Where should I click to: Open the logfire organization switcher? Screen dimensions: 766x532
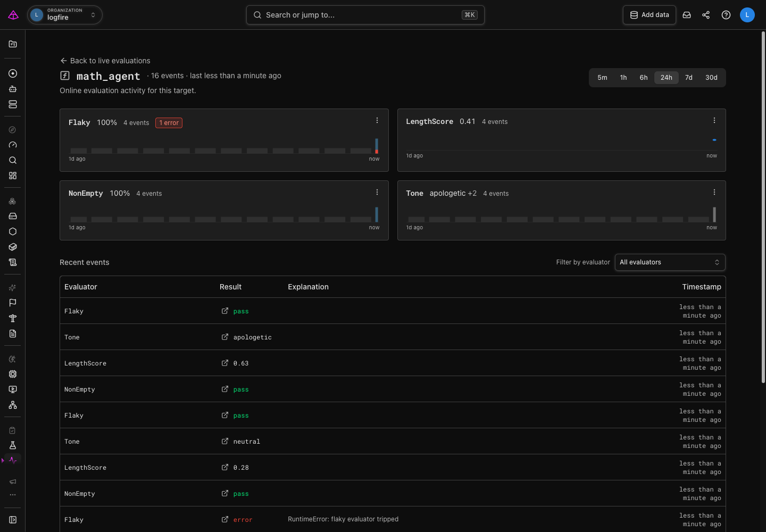click(x=64, y=15)
